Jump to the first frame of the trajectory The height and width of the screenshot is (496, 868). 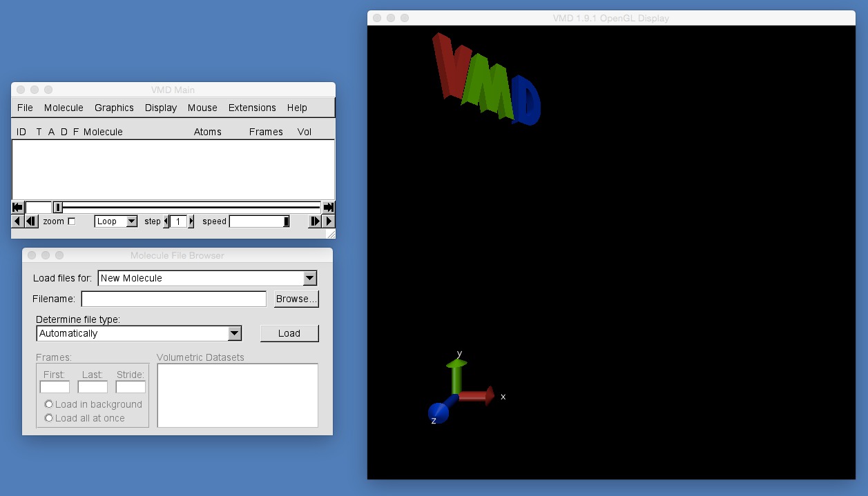click(x=18, y=207)
